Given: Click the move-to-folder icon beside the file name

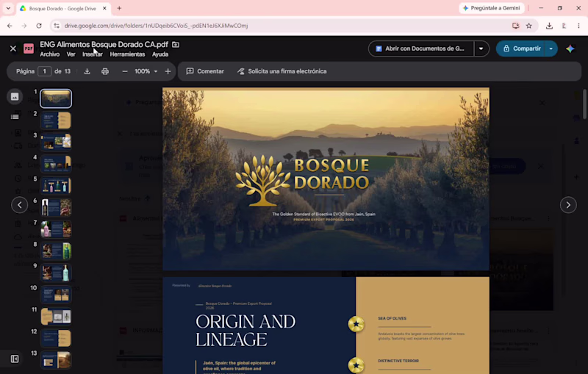Looking at the screenshot, I should point(176,45).
